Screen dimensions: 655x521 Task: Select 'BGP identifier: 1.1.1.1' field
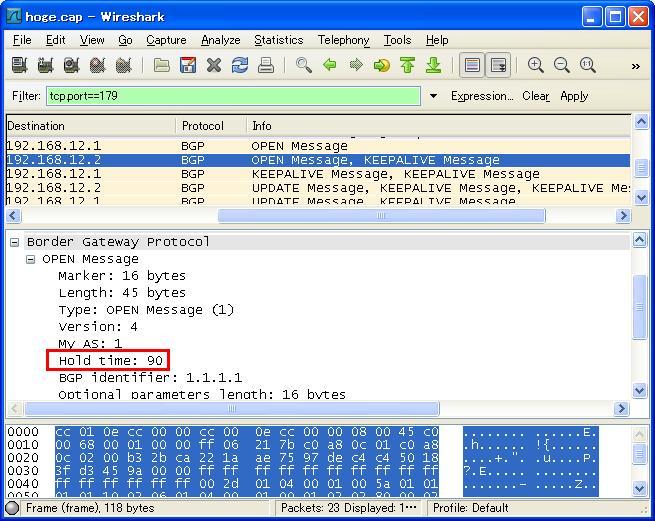pyautogui.click(x=150, y=378)
